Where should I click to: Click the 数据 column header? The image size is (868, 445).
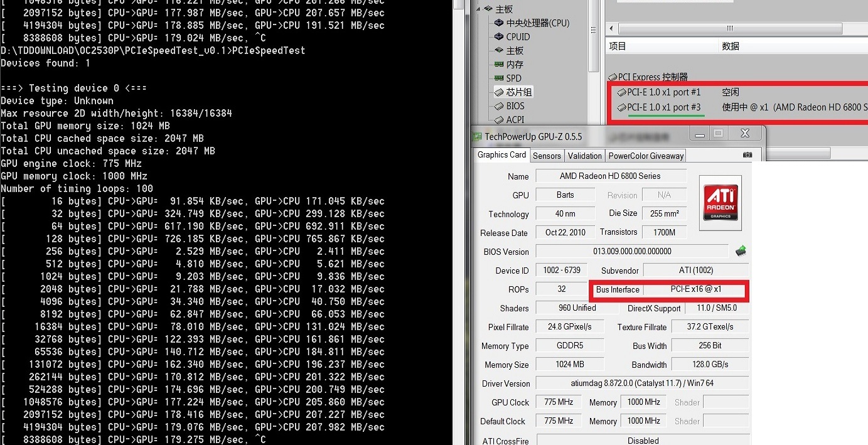point(793,46)
